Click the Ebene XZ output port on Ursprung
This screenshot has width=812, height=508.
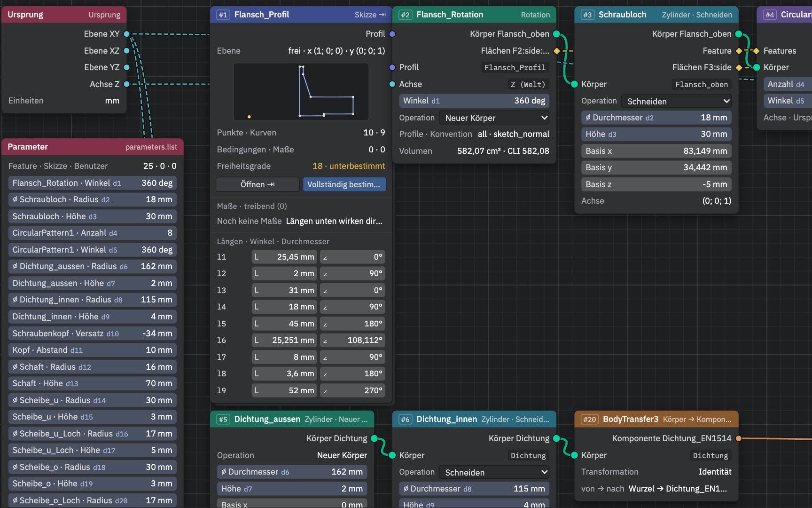coord(126,51)
